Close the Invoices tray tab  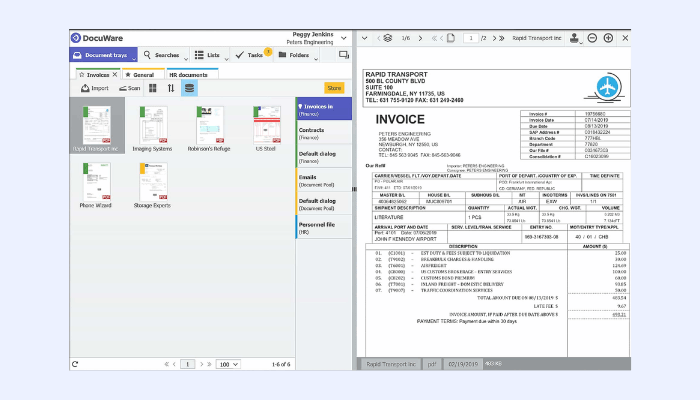point(115,75)
